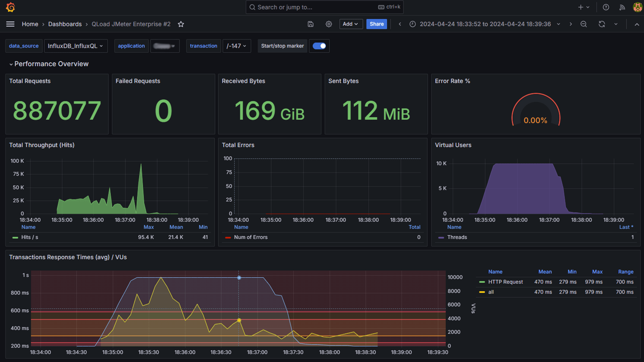The height and width of the screenshot is (362, 644).
Task: Toggle the Threads series in Virtual Users legend
Action: click(457, 237)
